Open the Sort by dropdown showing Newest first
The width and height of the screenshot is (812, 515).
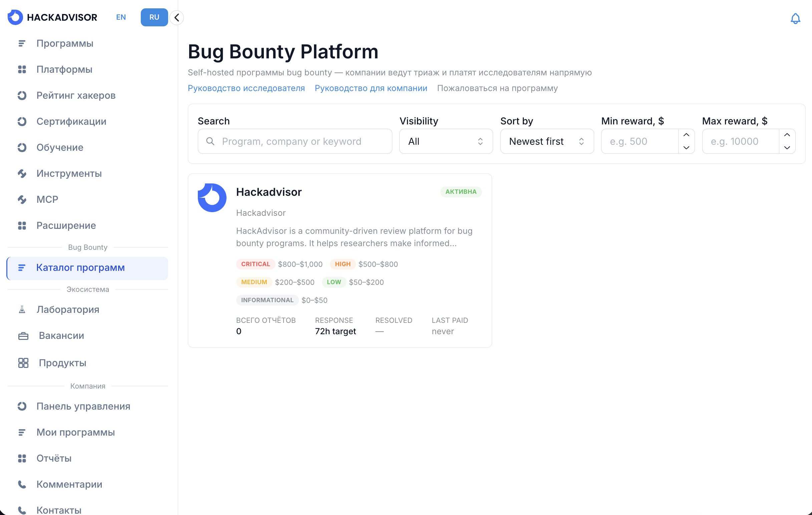(547, 141)
